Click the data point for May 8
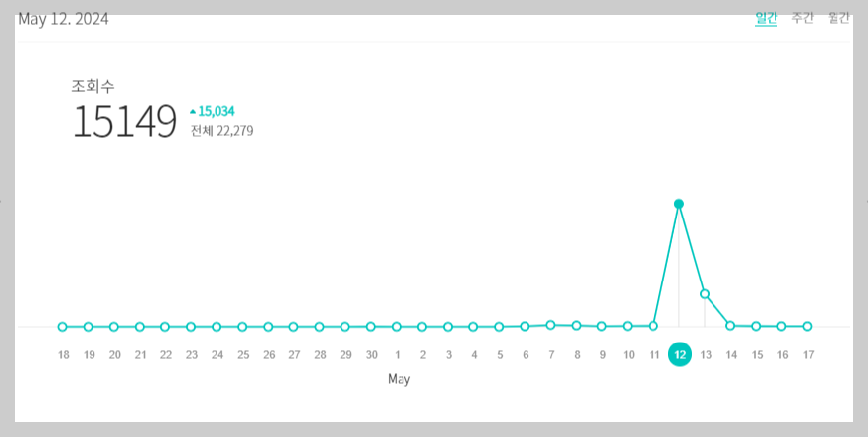The image size is (868, 437). pos(576,325)
